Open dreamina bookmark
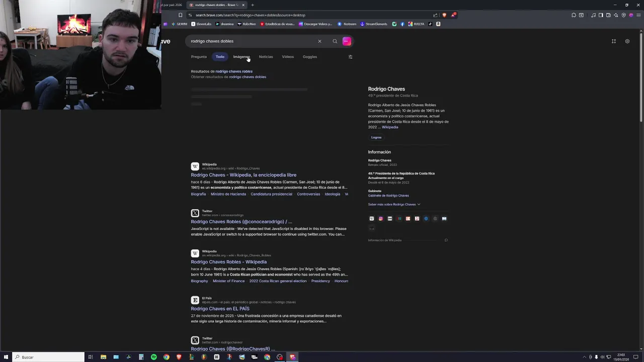 click(224, 24)
